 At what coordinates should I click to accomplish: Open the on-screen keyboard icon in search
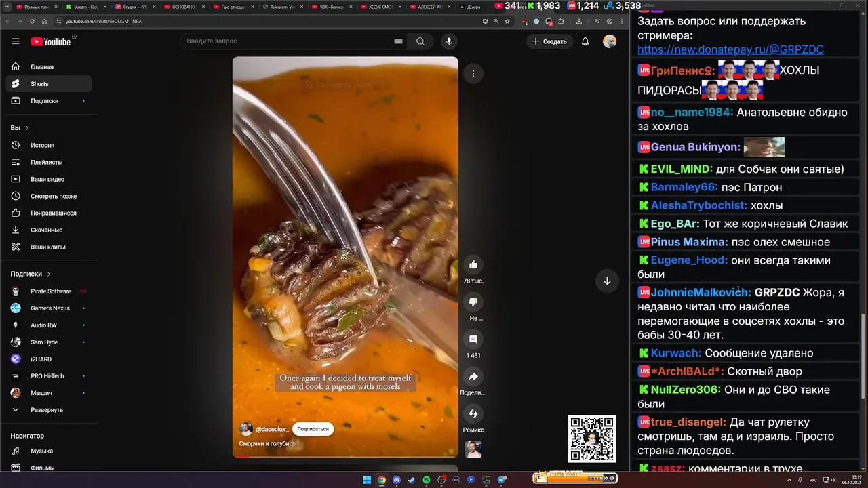pyautogui.click(x=399, y=41)
